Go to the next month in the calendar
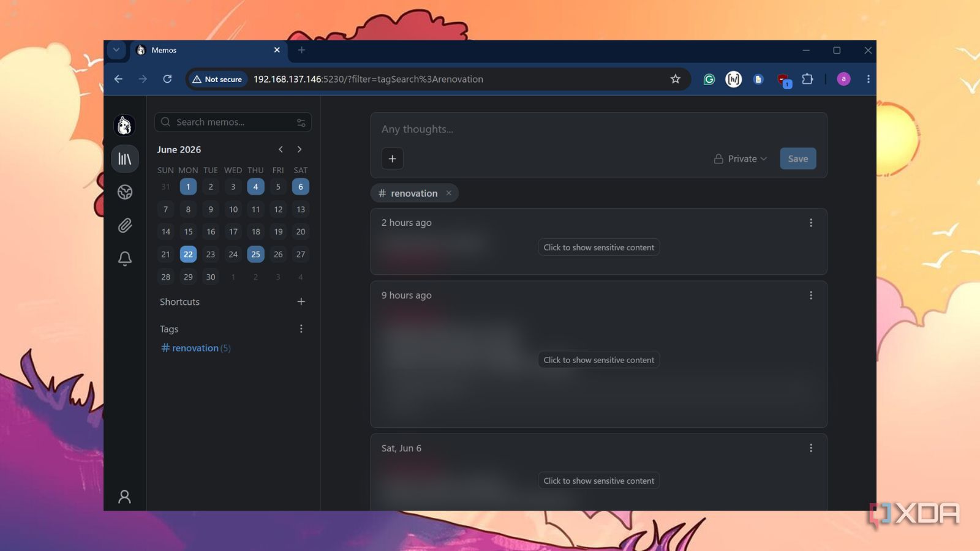980x551 pixels. click(300, 149)
